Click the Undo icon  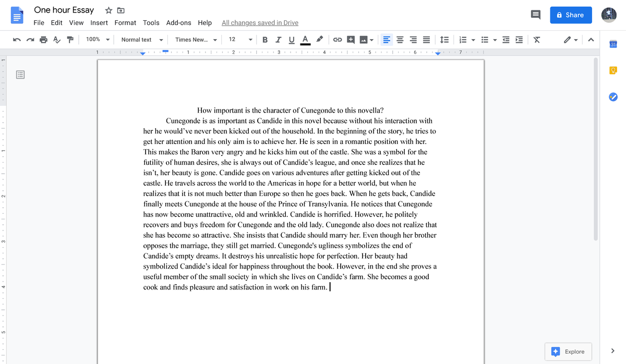(x=17, y=39)
